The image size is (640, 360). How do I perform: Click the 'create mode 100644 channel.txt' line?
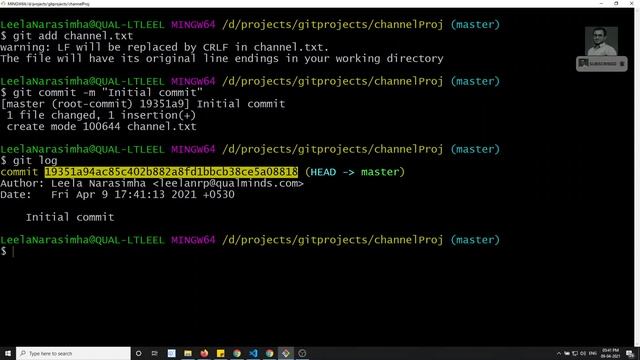(x=101, y=127)
